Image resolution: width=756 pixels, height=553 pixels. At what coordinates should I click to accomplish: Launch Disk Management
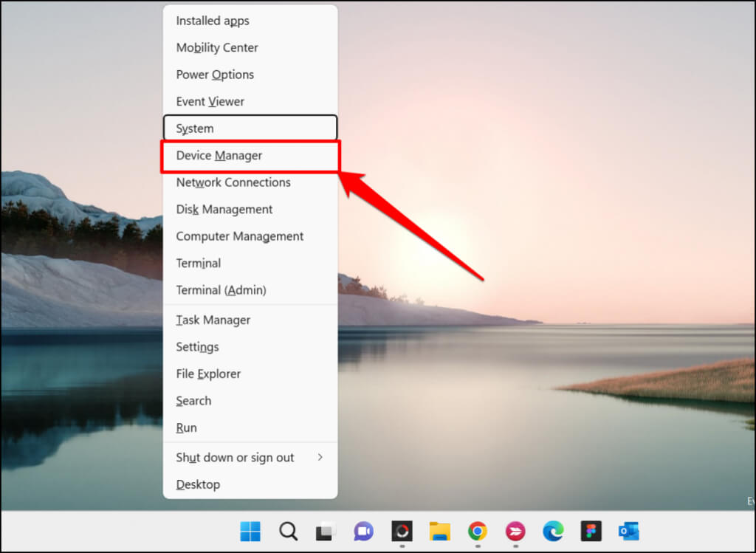tap(224, 209)
